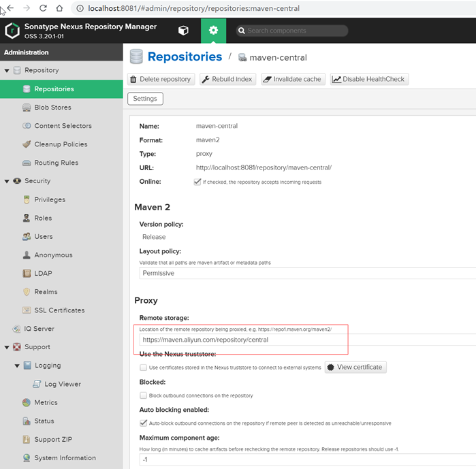Click the Routing Rules icon
The image size is (476, 469).
[x=27, y=163]
